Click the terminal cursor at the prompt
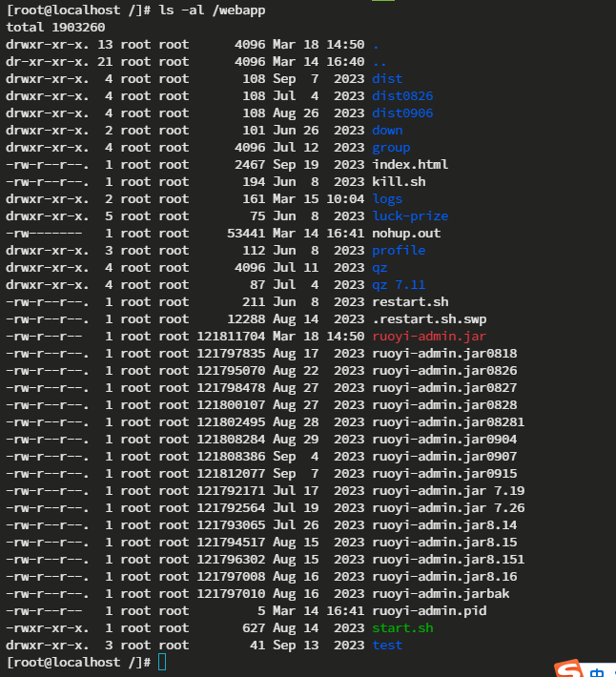Image resolution: width=616 pixels, height=677 pixels. 163,662
